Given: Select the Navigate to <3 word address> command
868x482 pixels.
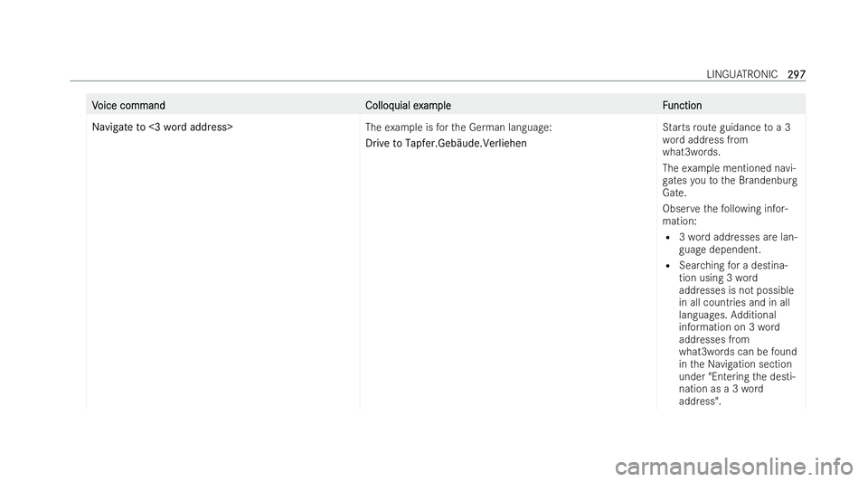Looking at the screenshot, I should [162, 128].
